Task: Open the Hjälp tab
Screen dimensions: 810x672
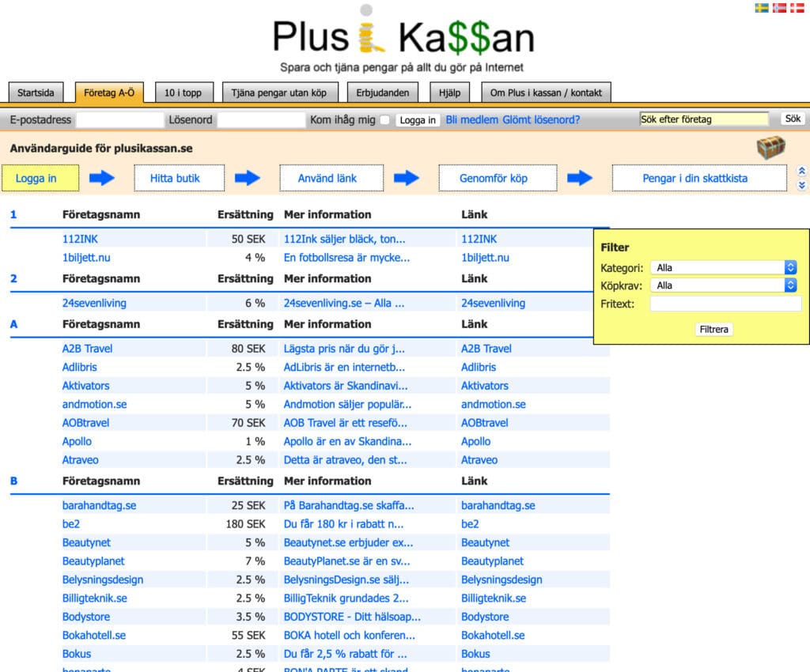Action: coord(449,93)
